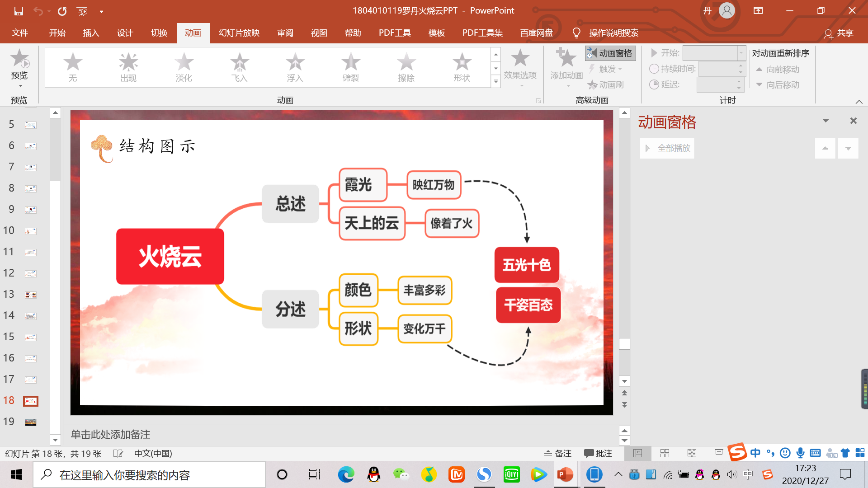Switch to Normal view icon in status bar
Image resolution: width=868 pixels, height=488 pixels.
[637, 453]
